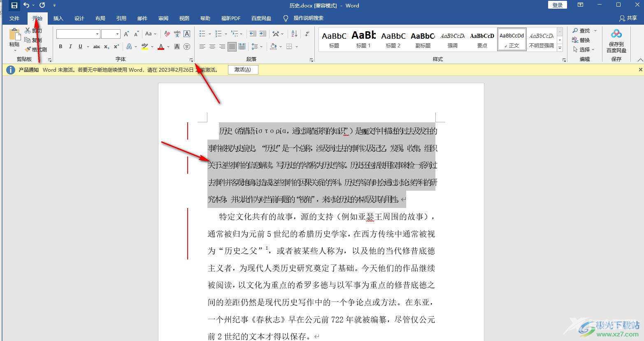Open Font dialog launcher
Viewport: 644px width, 341px height.
pyautogui.click(x=191, y=60)
